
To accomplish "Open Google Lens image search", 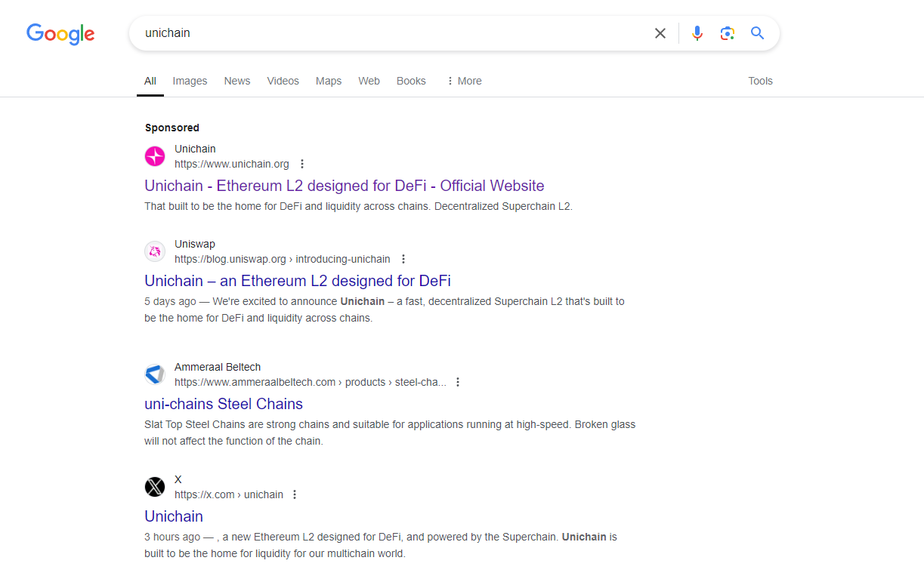I will tap(728, 33).
